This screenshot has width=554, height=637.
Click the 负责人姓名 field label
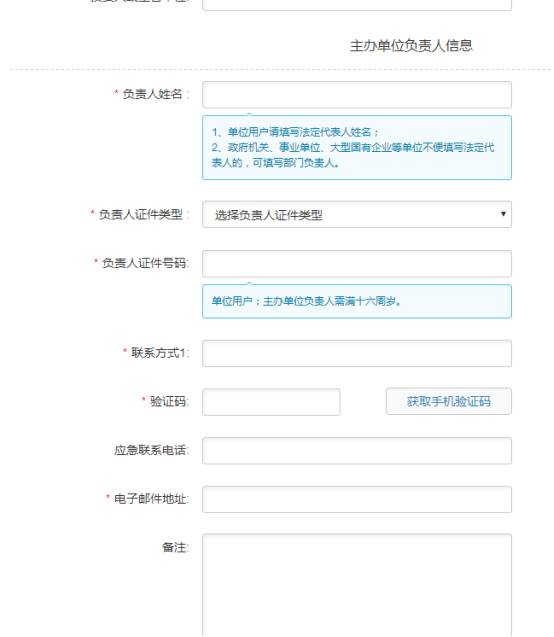coord(152,94)
